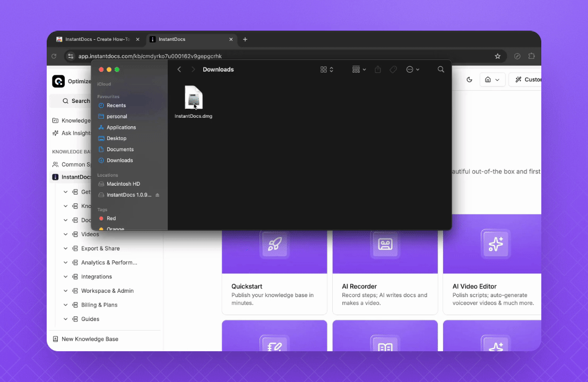588x382 pixels.
Task: Select Common Space in sidebar
Action: [71, 164]
